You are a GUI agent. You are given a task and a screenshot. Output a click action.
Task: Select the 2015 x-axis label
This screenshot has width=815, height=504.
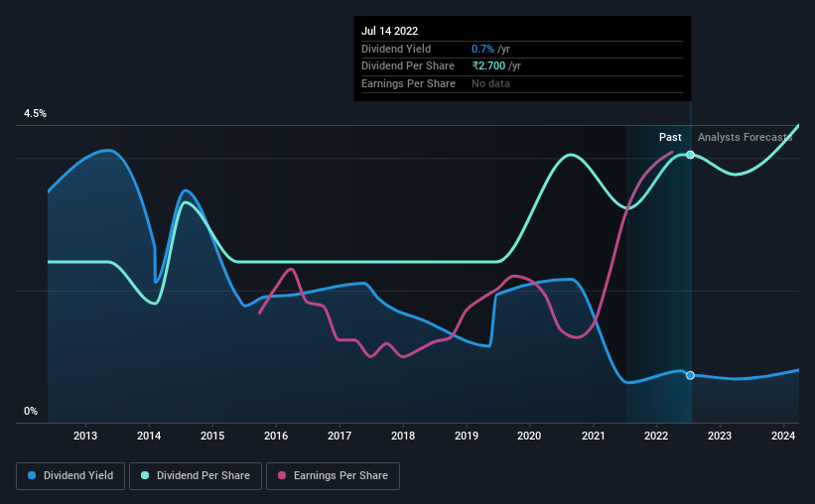click(x=212, y=436)
